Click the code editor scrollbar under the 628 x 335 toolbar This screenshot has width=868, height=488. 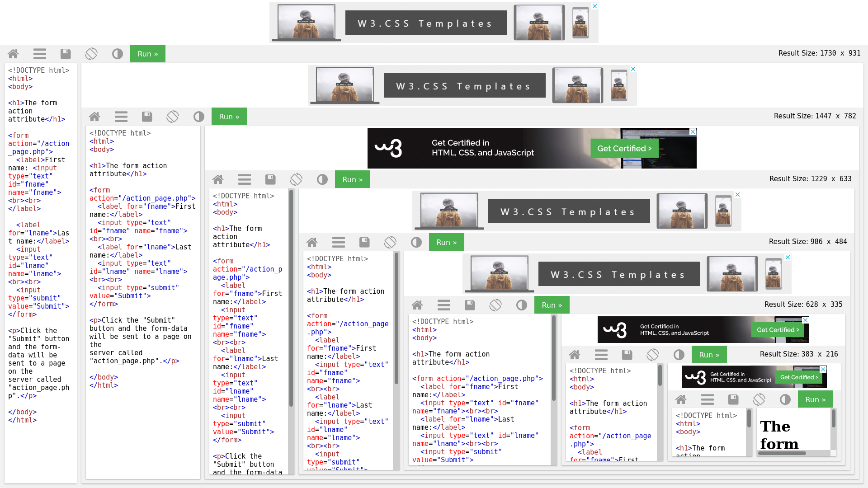(554, 357)
